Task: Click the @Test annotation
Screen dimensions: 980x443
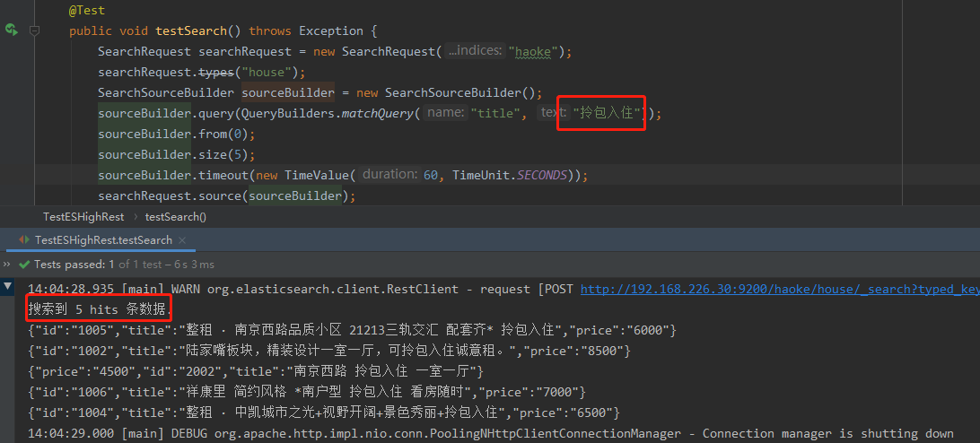Action: [87, 11]
